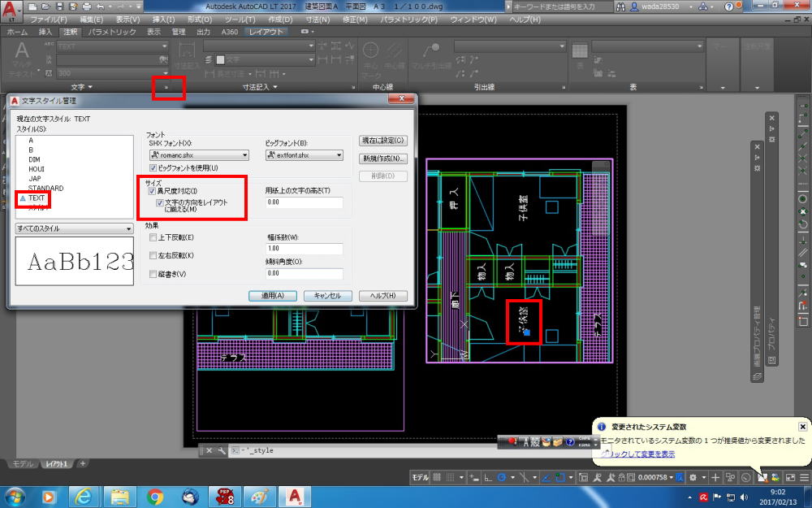Click the binoculars search icon in title bar
Image resolution: width=812 pixels, height=508 pixels.
621,7
